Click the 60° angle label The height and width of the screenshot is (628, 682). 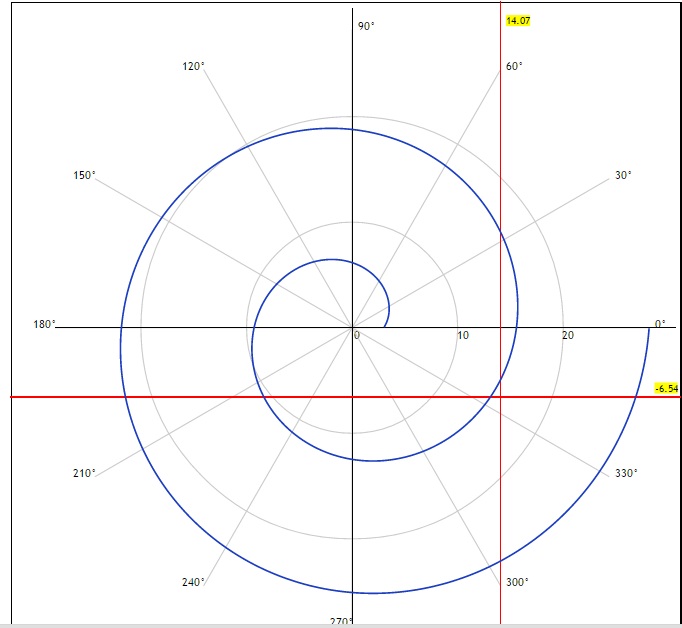tap(514, 66)
